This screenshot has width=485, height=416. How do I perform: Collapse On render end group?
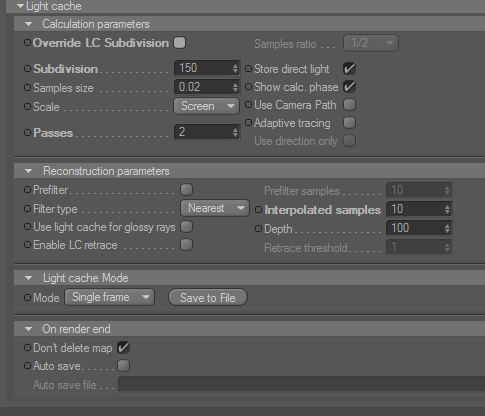pyautogui.click(x=29, y=329)
